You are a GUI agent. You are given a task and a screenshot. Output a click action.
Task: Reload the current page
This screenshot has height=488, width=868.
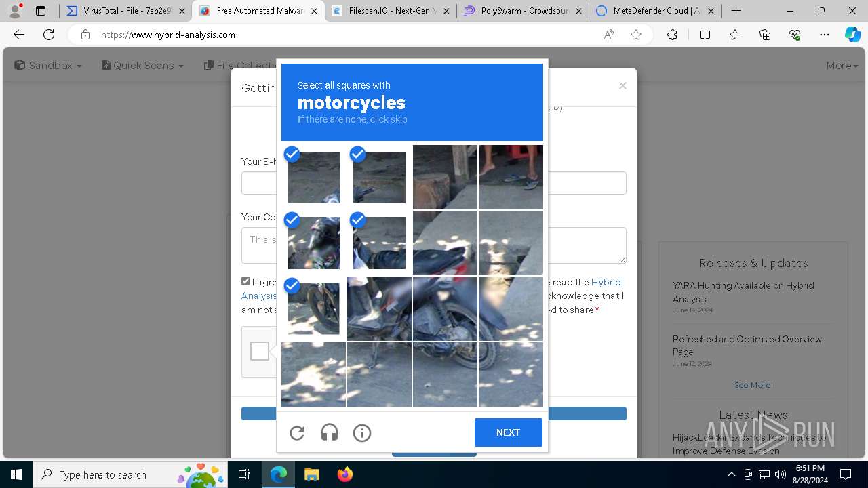coord(49,35)
